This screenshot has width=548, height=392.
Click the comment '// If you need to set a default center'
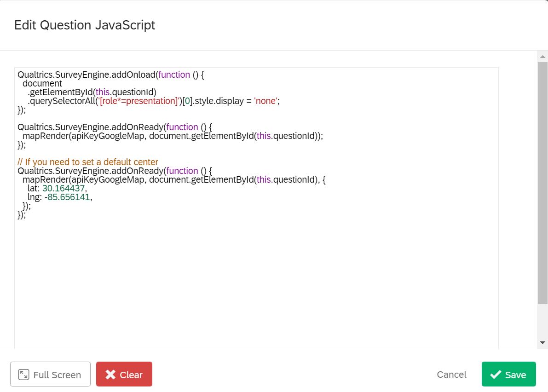(x=88, y=162)
